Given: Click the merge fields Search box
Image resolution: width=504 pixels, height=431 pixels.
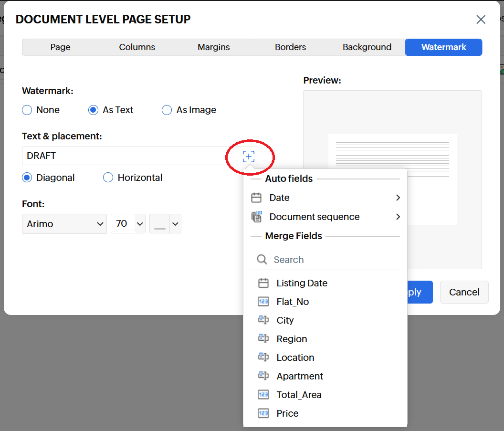Looking at the screenshot, I should click(329, 260).
